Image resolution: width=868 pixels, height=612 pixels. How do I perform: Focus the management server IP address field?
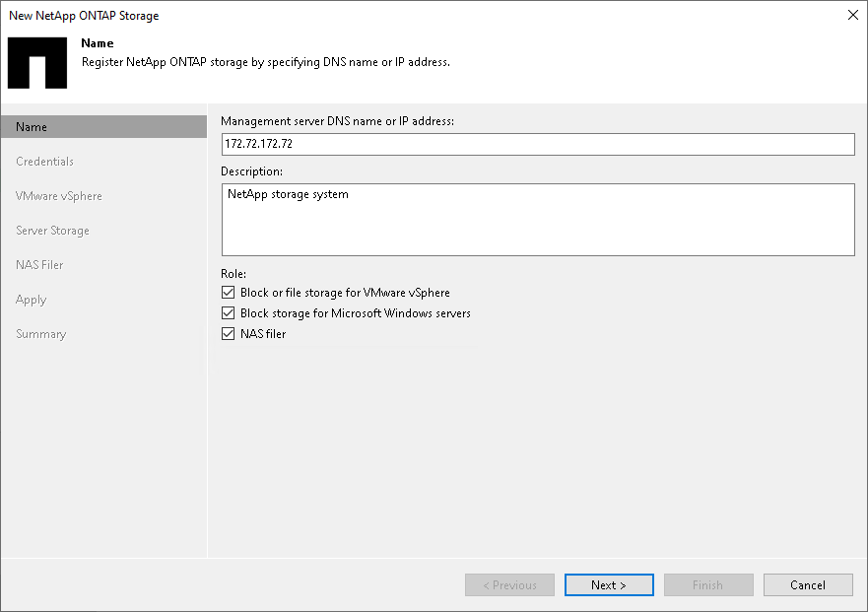pyautogui.click(x=538, y=144)
